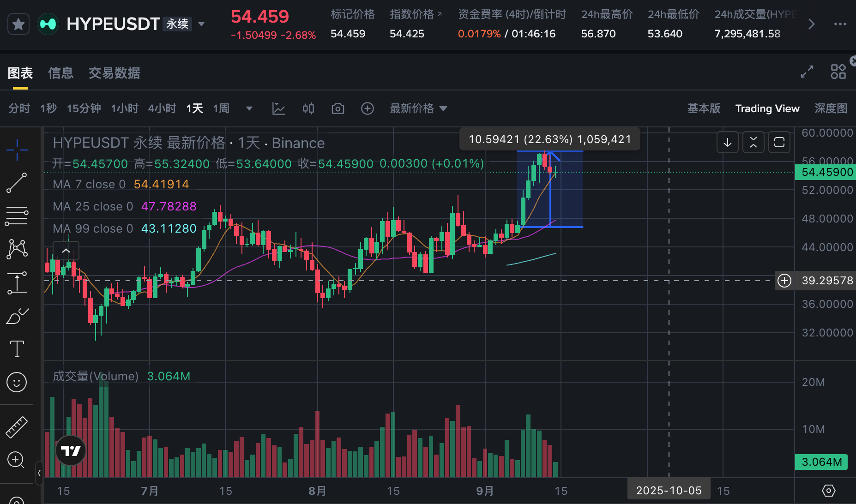Open the 信息 tab

pyautogui.click(x=60, y=73)
